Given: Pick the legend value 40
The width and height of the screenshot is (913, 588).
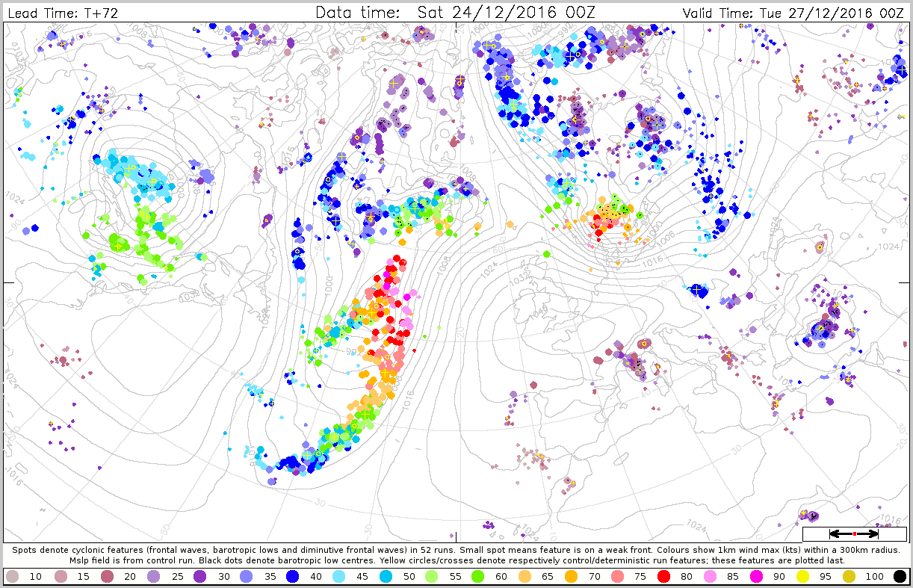Looking at the screenshot, I should [317, 577].
